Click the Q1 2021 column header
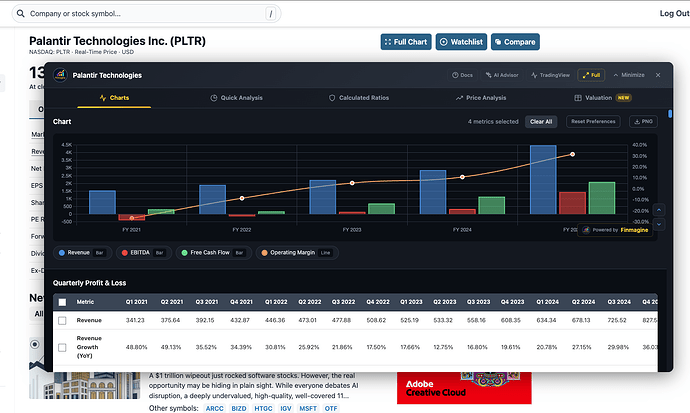Image resolution: width=690 pixels, height=413 pixels. point(136,302)
